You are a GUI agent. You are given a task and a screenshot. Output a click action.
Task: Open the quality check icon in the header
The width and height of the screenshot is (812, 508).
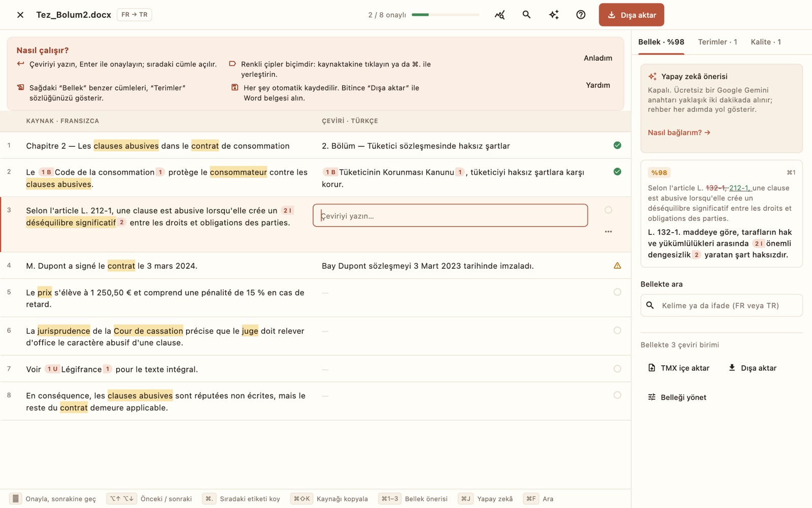(x=499, y=15)
